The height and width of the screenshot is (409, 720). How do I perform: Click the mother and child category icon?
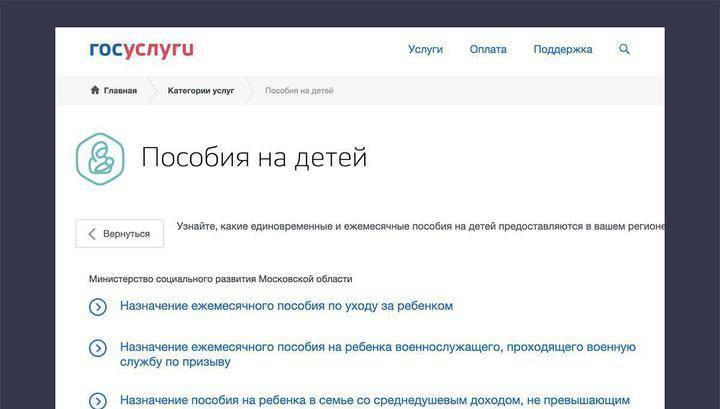pos(100,159)
